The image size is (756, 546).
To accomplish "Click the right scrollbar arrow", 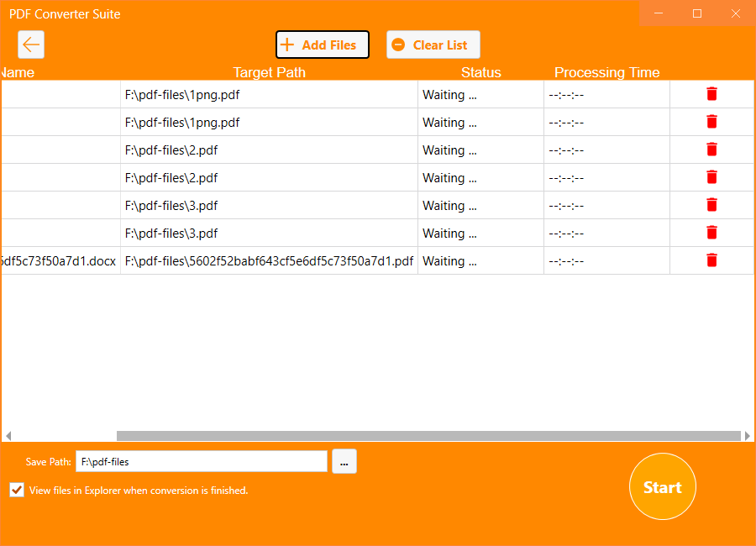I will click(x=748, y=435).
